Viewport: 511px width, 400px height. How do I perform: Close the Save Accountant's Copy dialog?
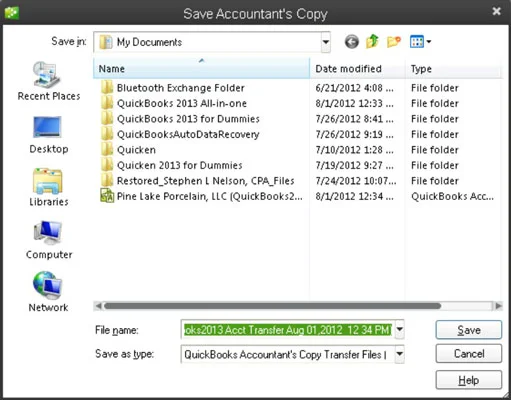tap(497, 11)
